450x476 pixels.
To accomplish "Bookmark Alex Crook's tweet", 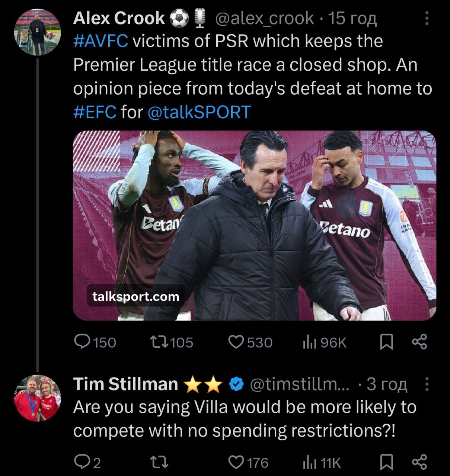I will [386, 342].
